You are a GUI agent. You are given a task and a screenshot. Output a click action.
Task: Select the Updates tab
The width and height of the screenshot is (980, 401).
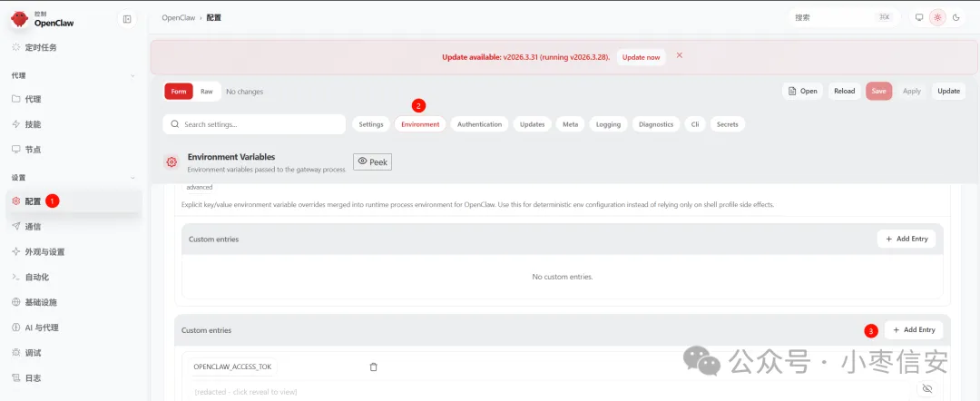(533, 124)
